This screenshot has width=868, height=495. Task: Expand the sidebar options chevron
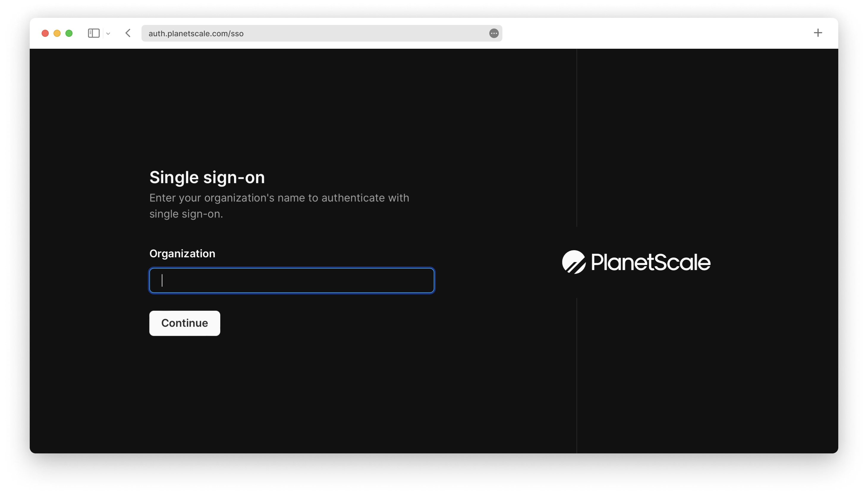pyautogui.click(x=108, y=33)
